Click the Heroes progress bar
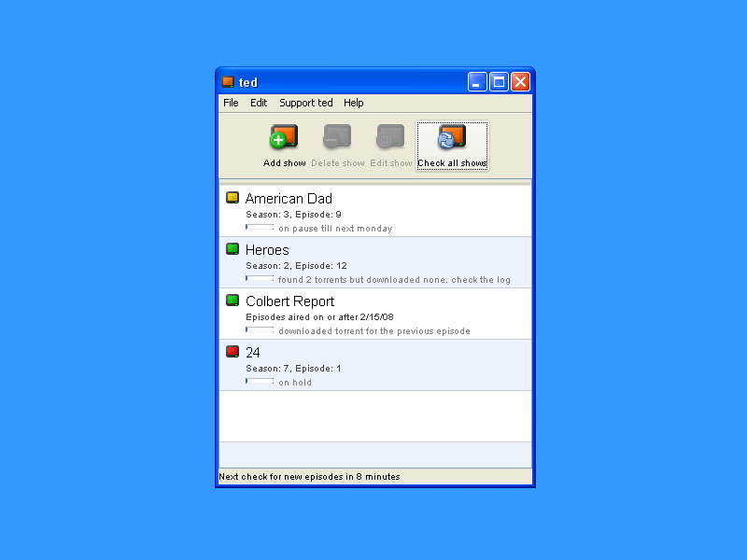The width and height of the screenshot is (747, 560). coord(260,278)
